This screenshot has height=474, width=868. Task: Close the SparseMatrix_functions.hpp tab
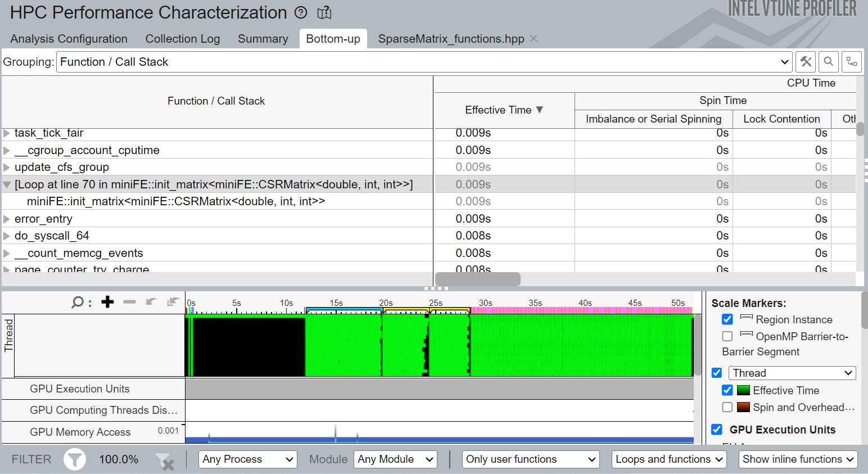click(534, 38)
